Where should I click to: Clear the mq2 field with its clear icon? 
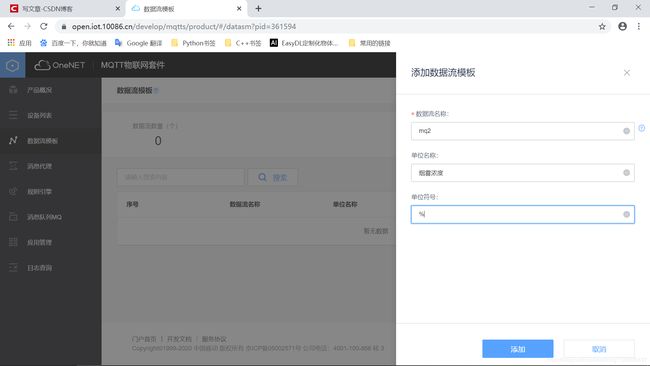[626, 131]
